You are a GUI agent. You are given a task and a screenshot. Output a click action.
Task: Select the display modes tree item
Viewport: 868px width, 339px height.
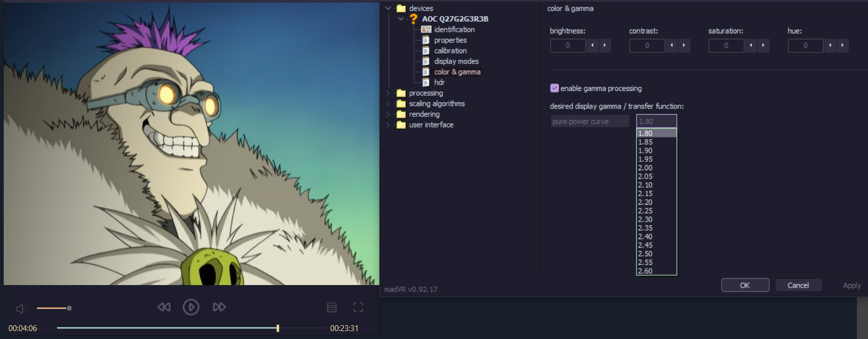(456, 61)
